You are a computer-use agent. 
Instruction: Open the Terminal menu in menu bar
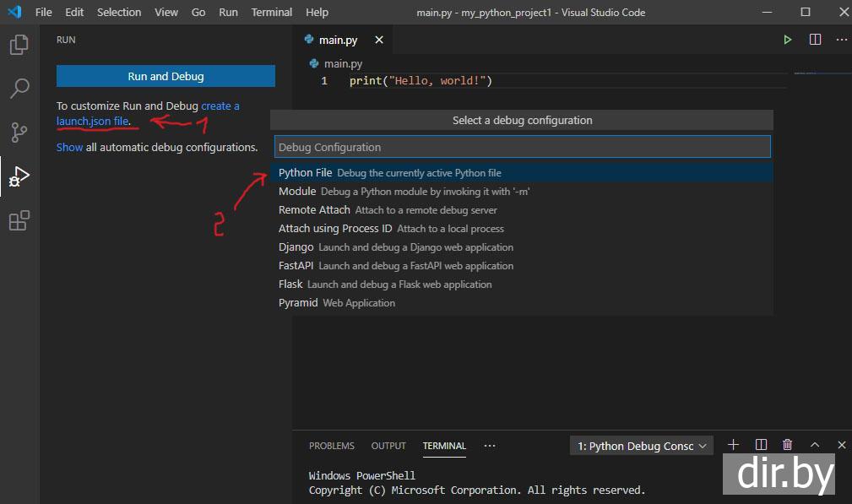(271, 12)
